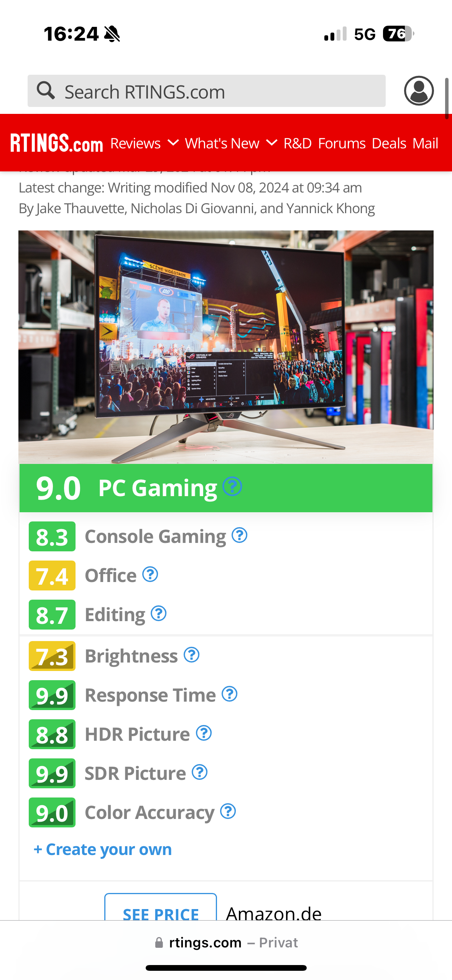Open the user account profile icon
This screenshot has width=452, height=980.
tap(419, 91)
